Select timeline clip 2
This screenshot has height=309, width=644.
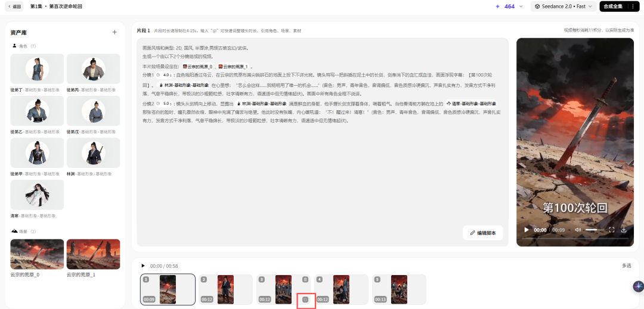(225, 289)
